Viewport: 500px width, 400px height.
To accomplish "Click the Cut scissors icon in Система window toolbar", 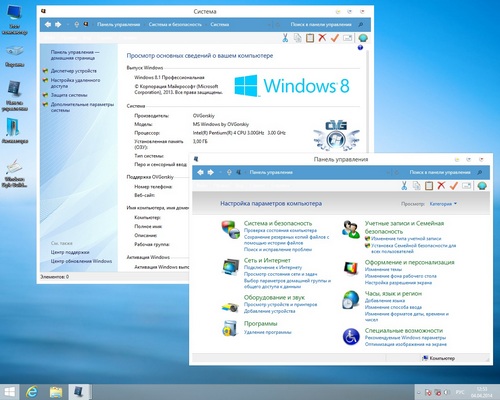I will 285,38.
